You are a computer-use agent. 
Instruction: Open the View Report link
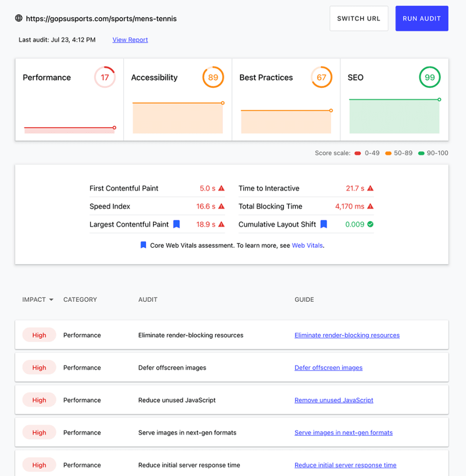(130, 40)
